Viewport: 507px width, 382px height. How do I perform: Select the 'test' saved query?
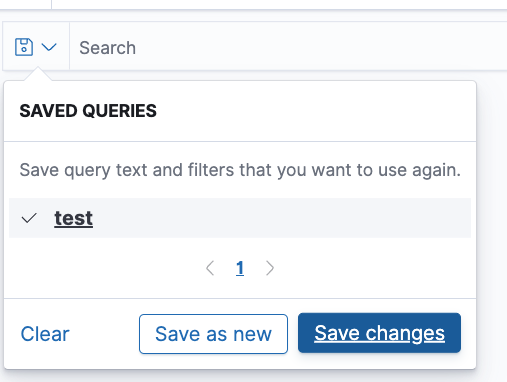[x=74, y=218]
